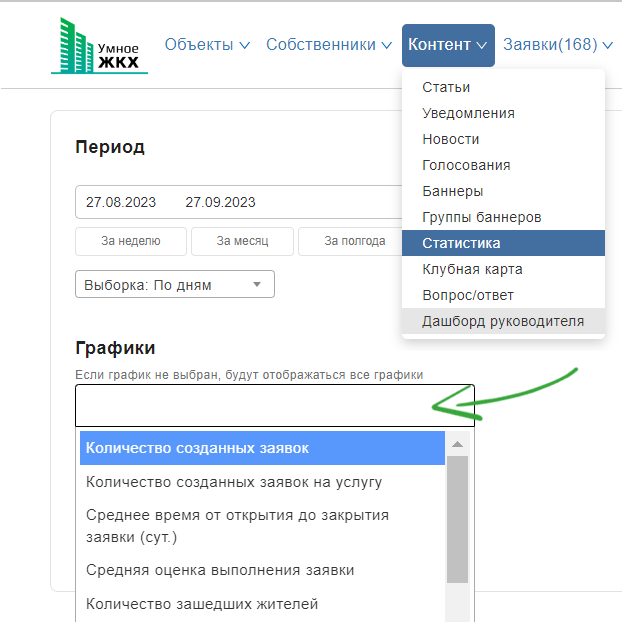The height and width of the screenshot is (622, 622).
Task: Expand the Выборка: По дням dropdown
Action: click(x=175, y=284)
